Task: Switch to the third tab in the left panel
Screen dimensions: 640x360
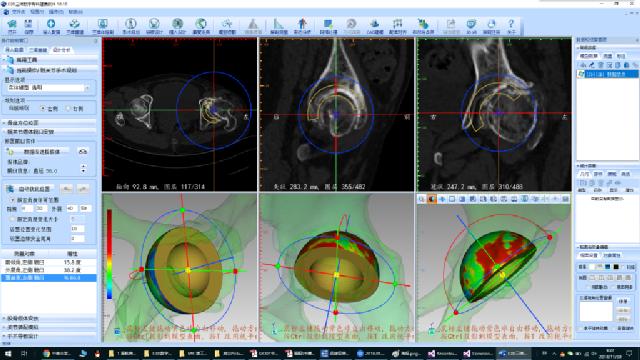Action: (x=62, y=50)
